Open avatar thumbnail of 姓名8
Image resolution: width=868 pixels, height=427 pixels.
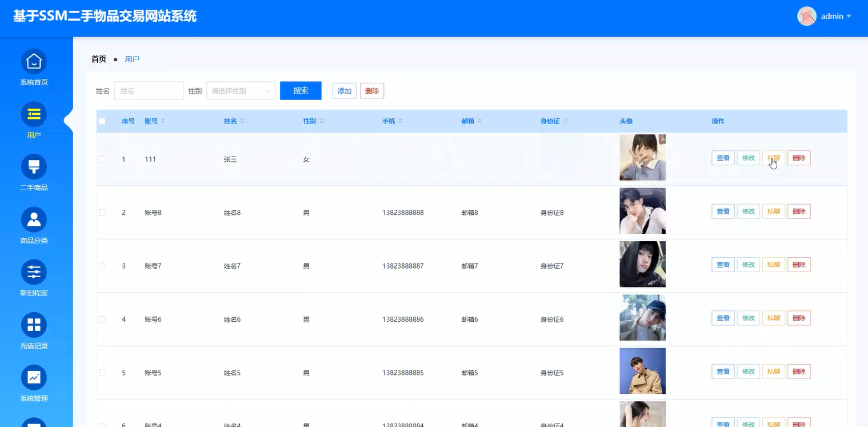[x=642, y=211]
